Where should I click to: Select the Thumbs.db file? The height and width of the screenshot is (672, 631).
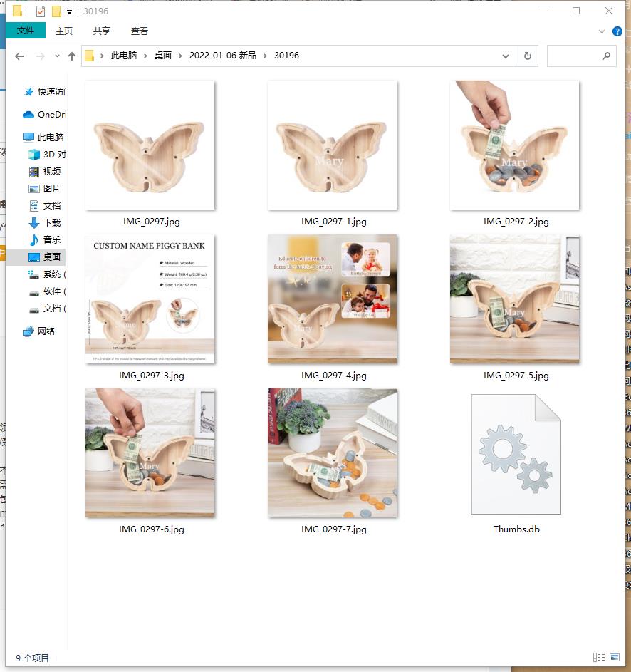[516, 456]
